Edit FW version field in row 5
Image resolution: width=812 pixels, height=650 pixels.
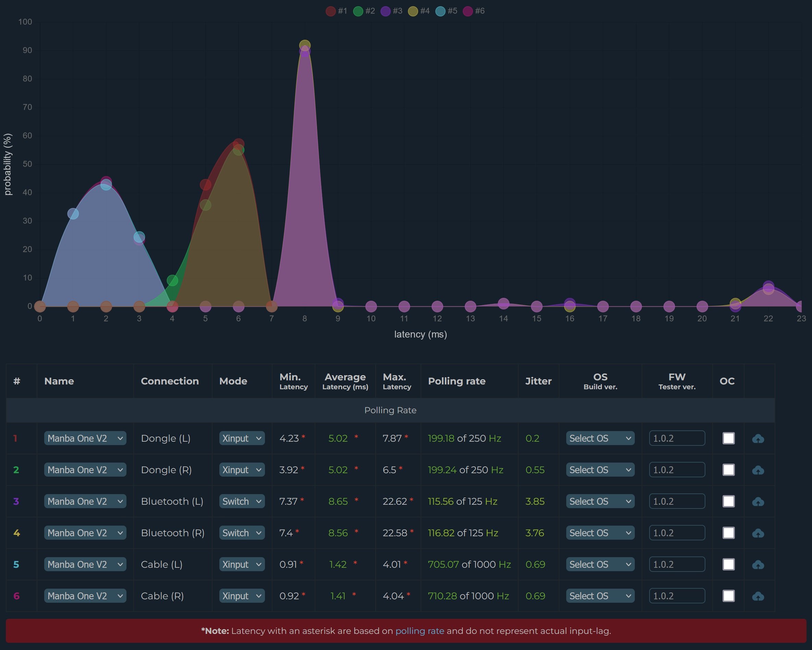(677, 565)
